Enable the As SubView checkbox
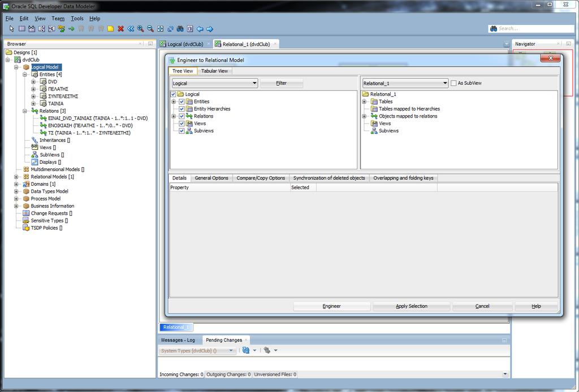The height and width of the screenshot is (392, 579). [453, 84]
